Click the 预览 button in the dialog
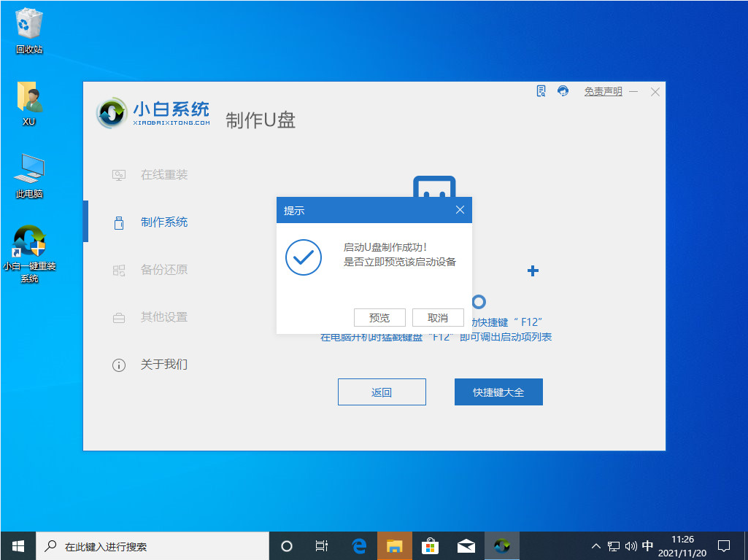Image resolution: width=748 pixels, height=560 pixels. tap(379, 317)
